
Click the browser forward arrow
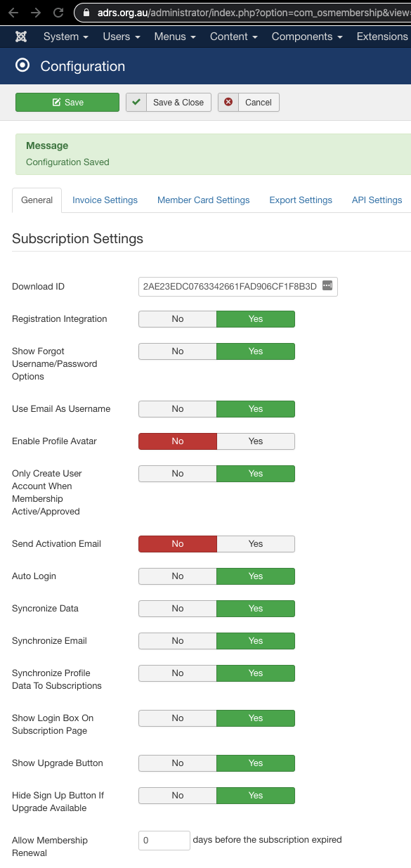coord(37,12)
